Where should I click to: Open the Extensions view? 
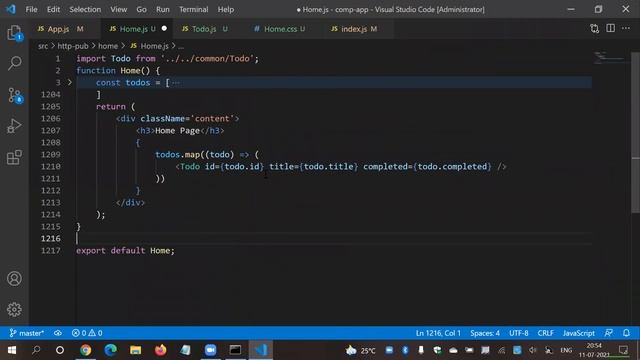tap(14, 157)
